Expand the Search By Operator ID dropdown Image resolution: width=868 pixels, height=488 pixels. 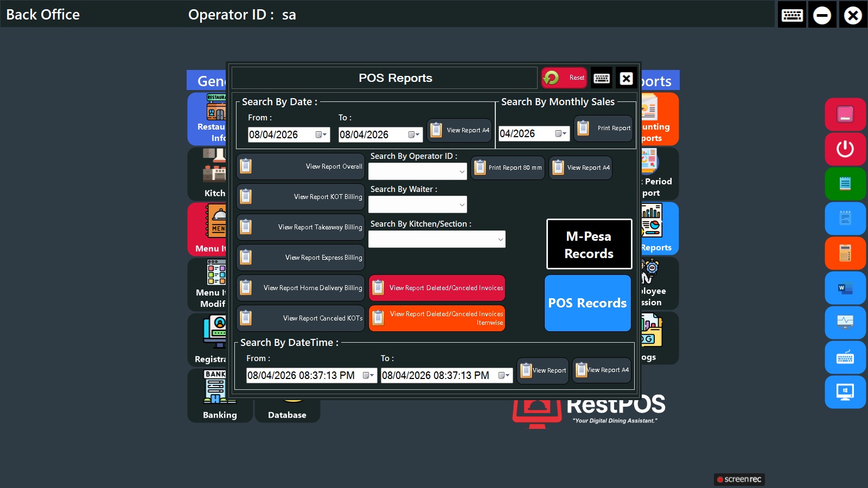pyautogui.click(x=462, y=172)
